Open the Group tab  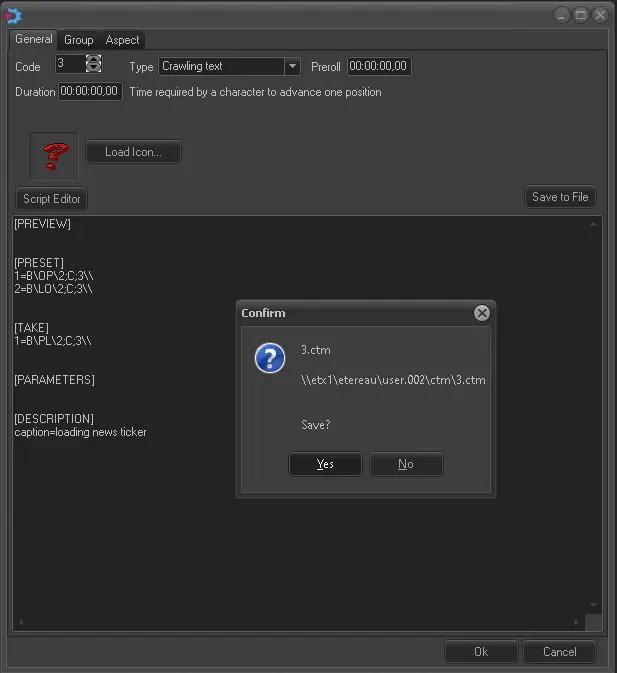[79, 40]
